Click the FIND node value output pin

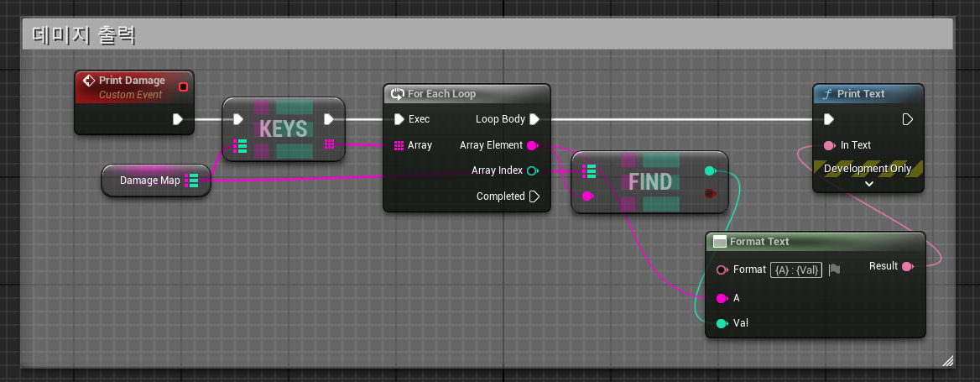point(710,170)
